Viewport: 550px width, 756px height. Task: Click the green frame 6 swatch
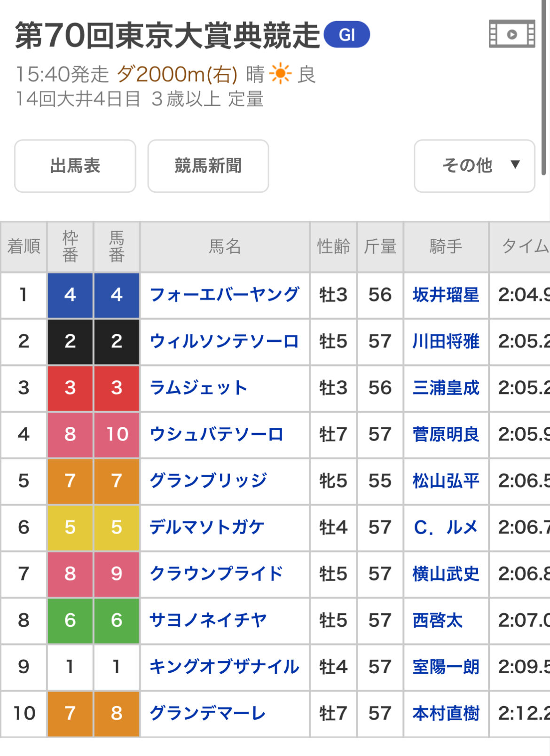coord(70,620)
